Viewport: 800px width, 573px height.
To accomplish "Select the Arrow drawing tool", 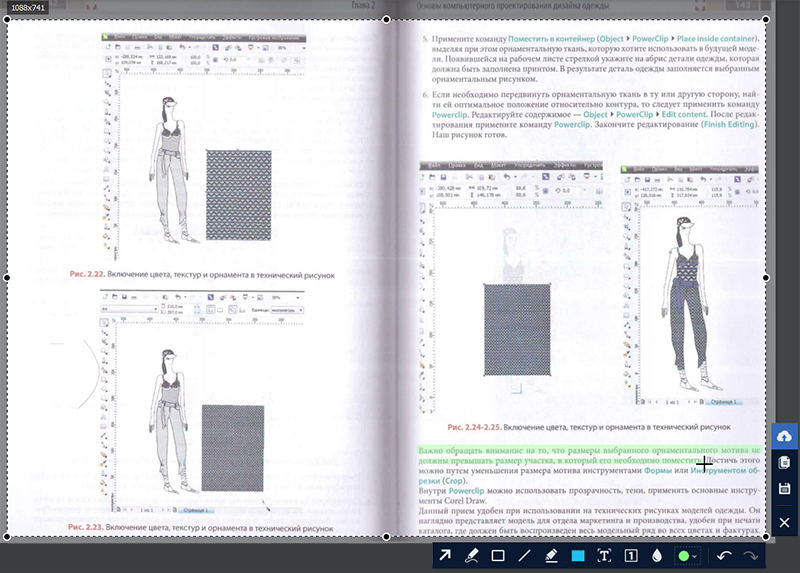I will coord(445,556).
